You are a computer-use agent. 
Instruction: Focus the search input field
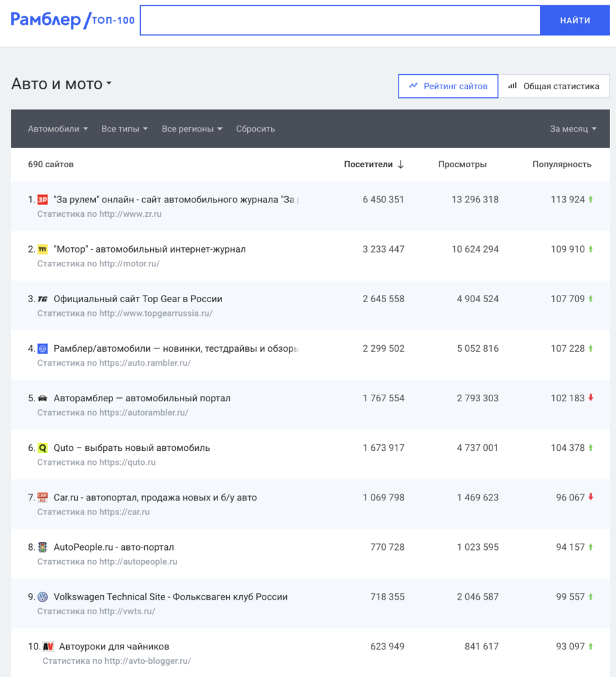340,20
